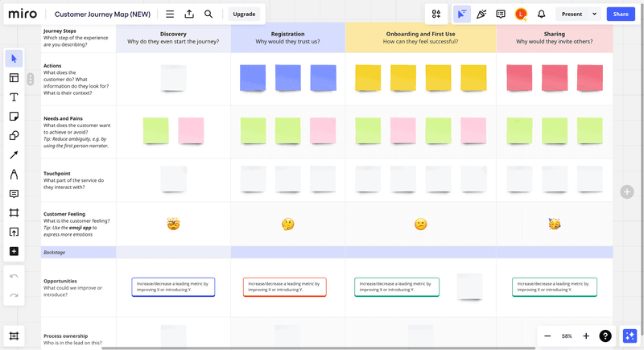Viewport: 644px width, 350px height.
Task: Click the Undo arrow
Action: (x=14, y=276)
